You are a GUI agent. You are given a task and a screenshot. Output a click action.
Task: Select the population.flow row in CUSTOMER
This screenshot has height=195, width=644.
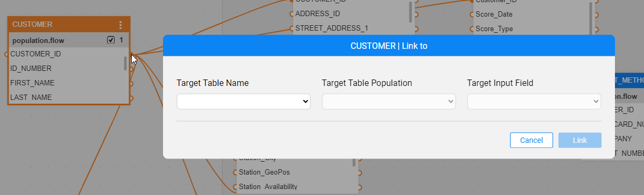pyautogui.click(x=69, y=40)
